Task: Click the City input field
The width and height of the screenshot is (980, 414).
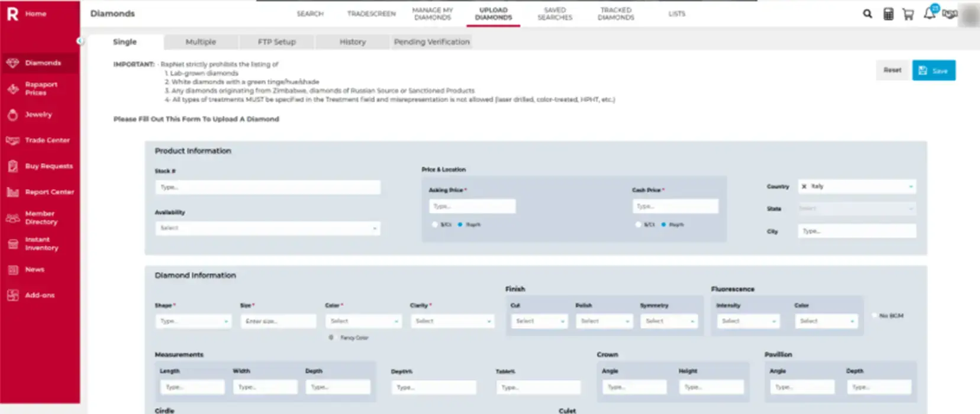Action: tap(857, 231)
